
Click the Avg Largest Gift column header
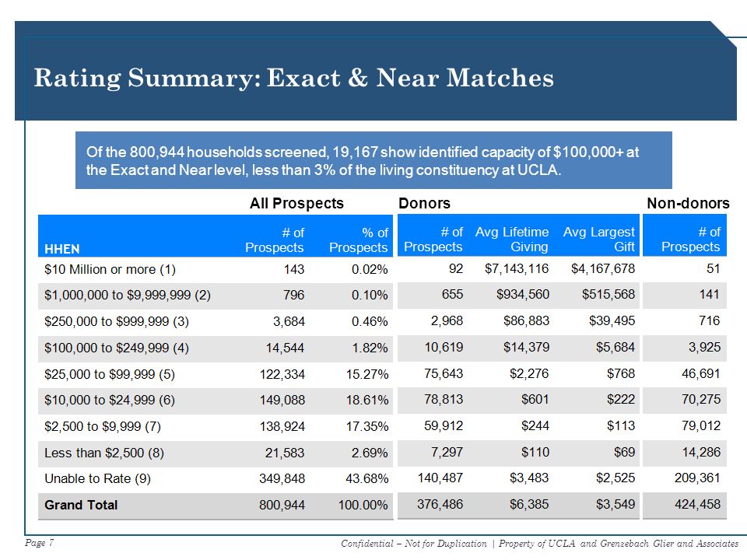point(599,239)
